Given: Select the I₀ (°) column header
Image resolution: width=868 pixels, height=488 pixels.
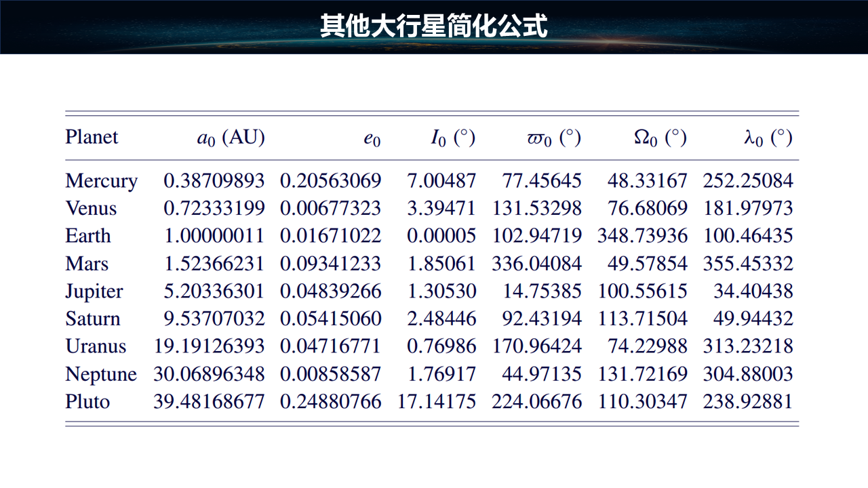Looking at the screenshot, I should point(452,138).
